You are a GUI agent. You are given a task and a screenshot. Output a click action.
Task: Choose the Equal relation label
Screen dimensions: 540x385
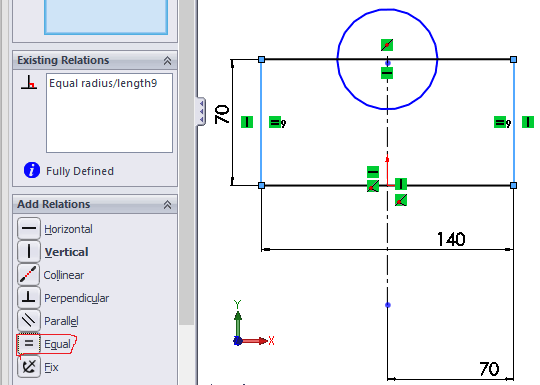(57, 344)
